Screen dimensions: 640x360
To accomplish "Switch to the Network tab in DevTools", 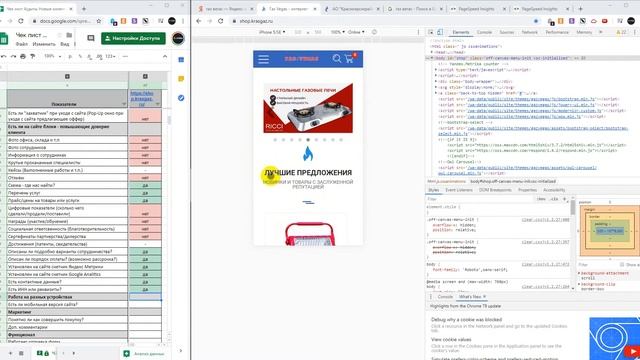I will pyautogui.click(x=529, y=32).
